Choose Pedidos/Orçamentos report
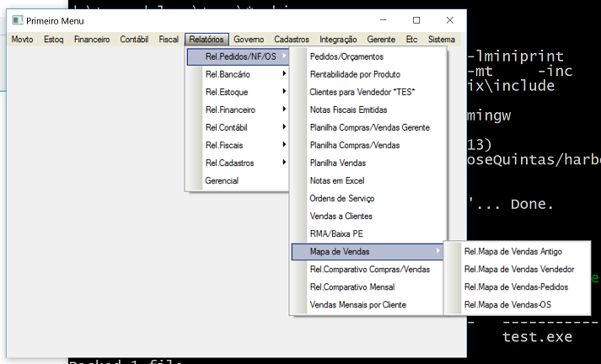601x364 pixels. [346, 56]
